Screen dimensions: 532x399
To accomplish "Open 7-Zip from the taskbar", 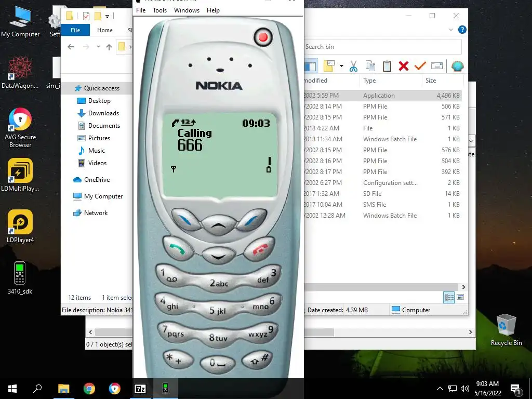I will coord(140,389).
